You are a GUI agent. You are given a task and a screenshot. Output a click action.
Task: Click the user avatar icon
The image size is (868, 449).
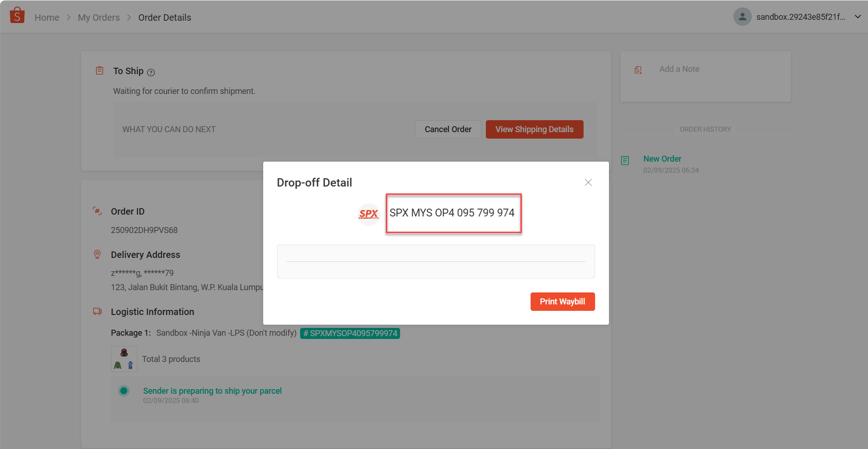point(742,17)
